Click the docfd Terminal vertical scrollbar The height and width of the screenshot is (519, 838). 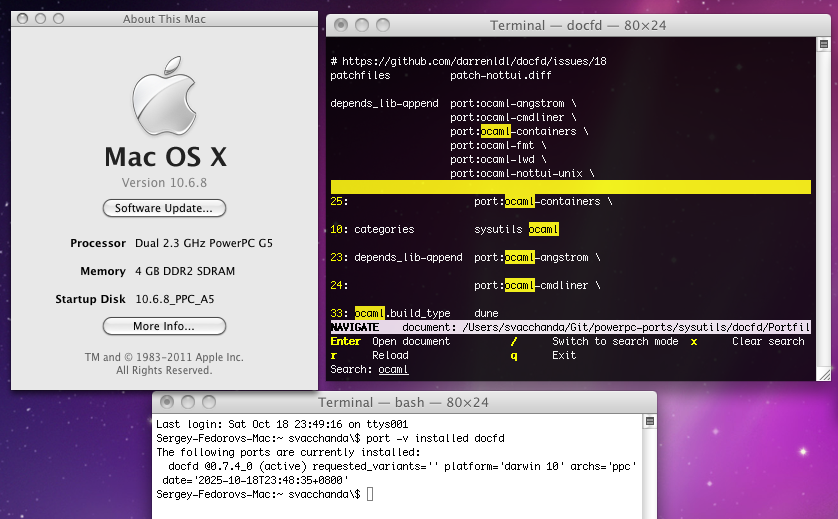point(822,200)
